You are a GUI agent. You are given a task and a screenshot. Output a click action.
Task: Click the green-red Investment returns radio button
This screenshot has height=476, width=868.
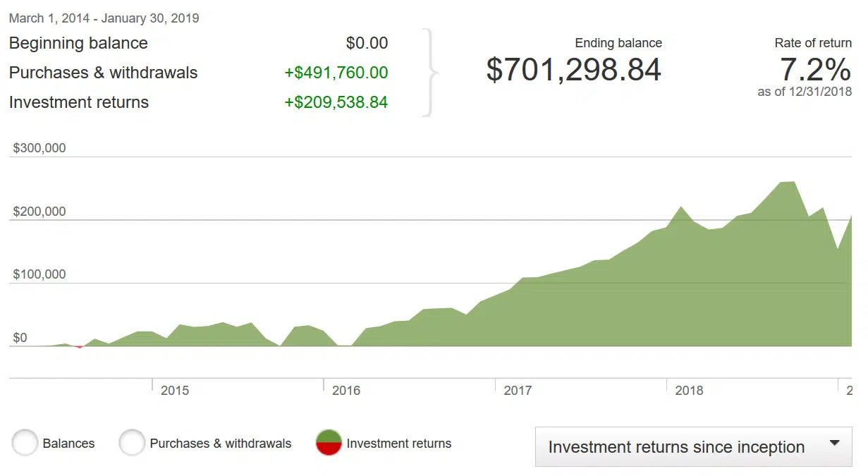329,444
